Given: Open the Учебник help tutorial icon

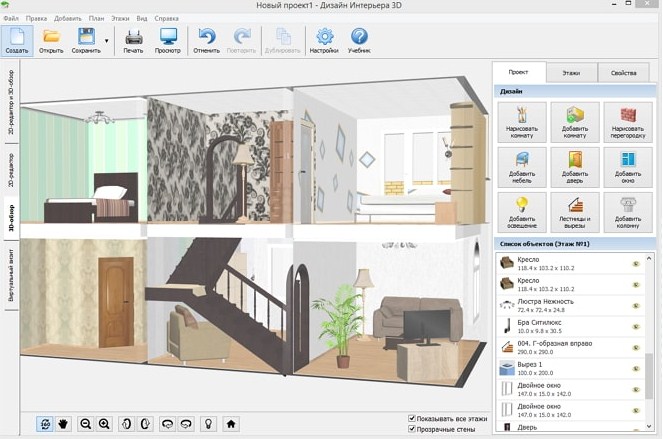Looking at the screenshot, I should (359, 41).
